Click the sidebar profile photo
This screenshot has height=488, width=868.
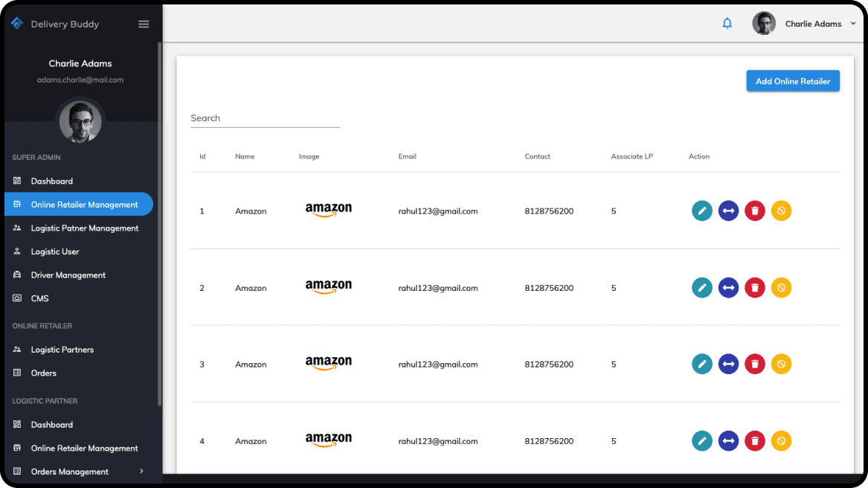(80, 121)
